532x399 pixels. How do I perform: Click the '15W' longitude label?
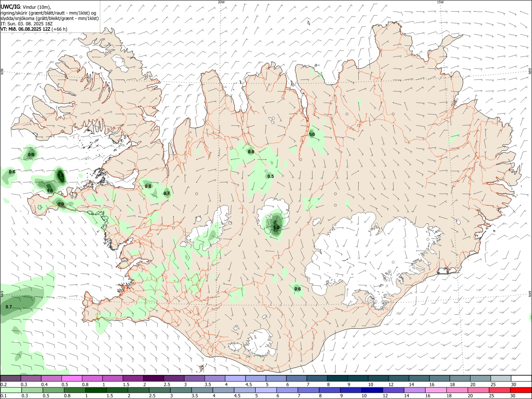click(x=440, y=2)
